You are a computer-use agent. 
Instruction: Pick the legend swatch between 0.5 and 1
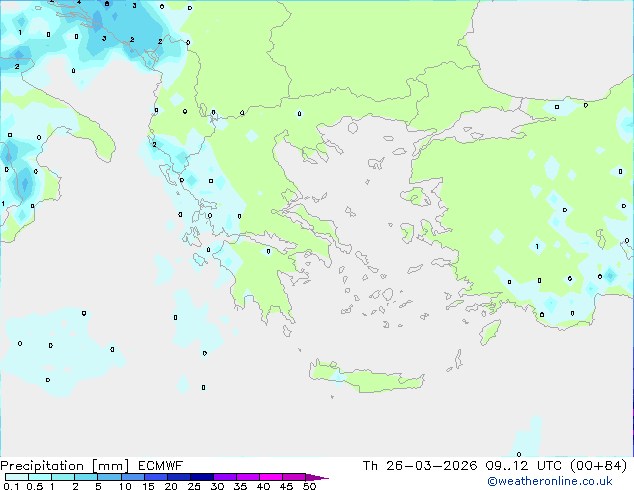(x=40, y=477)
